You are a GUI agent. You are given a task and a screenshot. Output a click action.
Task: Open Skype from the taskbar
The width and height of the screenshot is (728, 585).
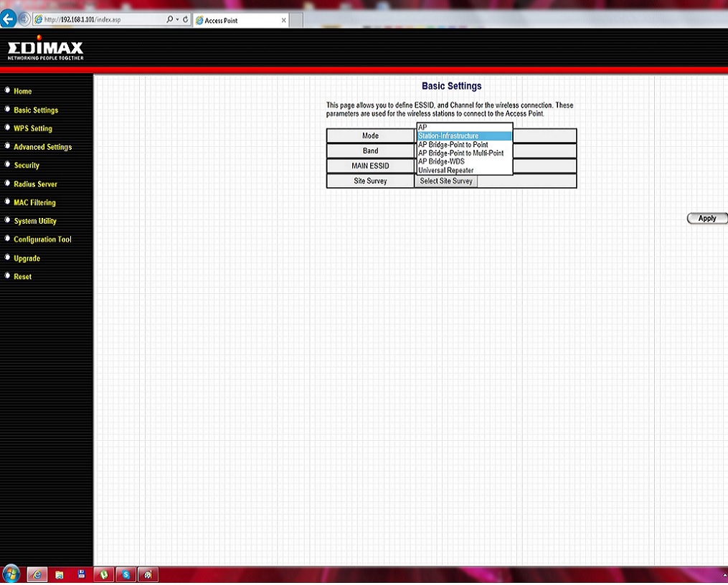[x=126, y=574]
